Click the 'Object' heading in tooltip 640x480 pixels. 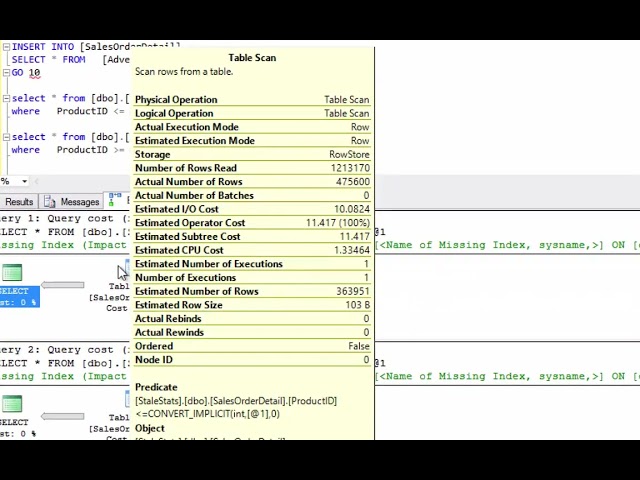click(x=150, y=429)
